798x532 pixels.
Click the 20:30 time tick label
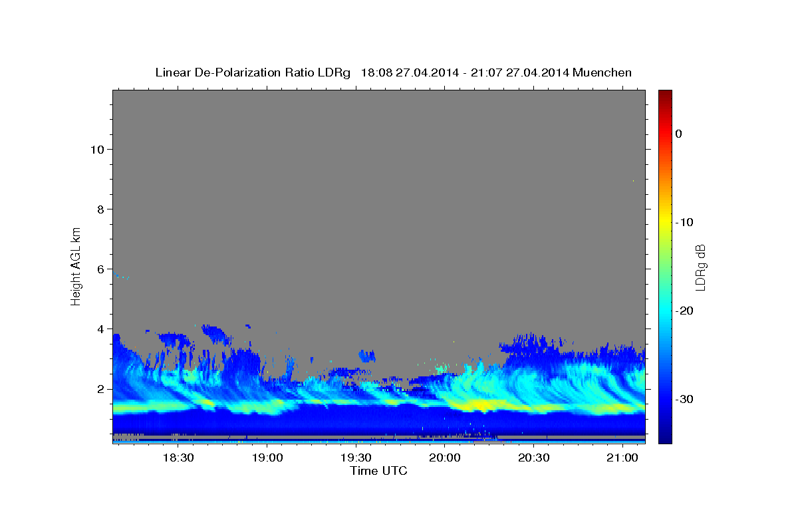(533, 458)
